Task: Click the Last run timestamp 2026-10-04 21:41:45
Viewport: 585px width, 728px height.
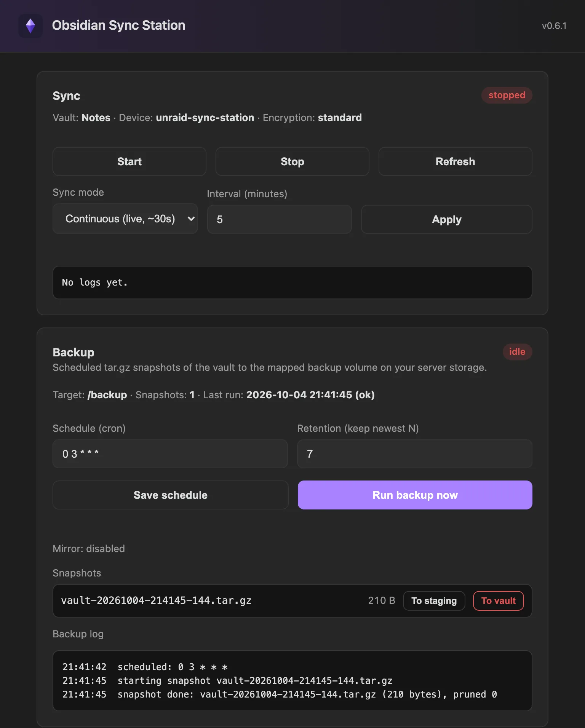Action: tap(299, 395)
